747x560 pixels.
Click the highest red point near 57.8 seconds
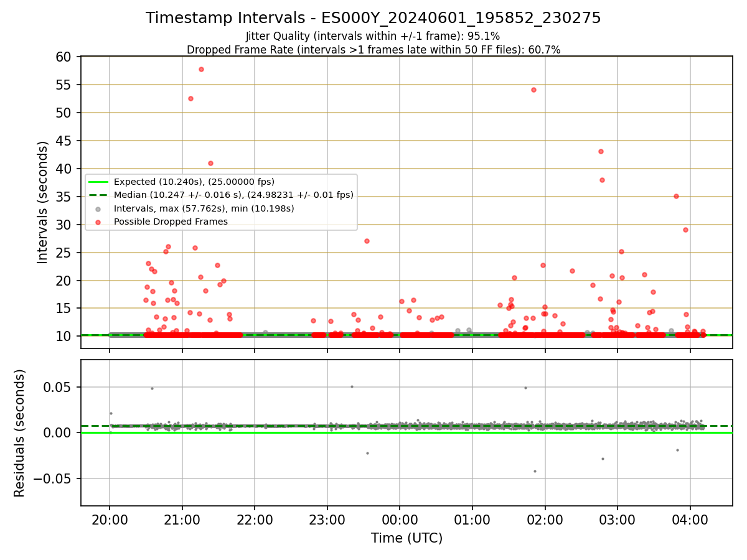(x=201, y=69)
